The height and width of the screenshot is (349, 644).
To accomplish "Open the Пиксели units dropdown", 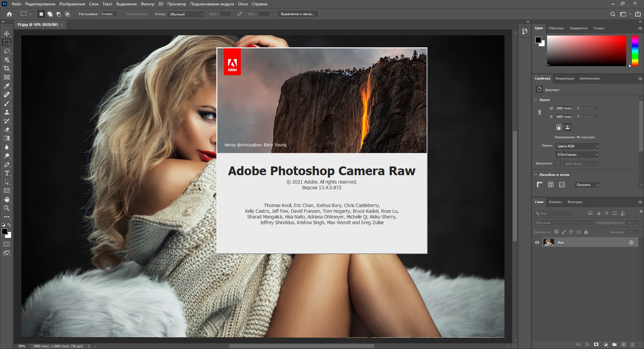I will point(587,185).
